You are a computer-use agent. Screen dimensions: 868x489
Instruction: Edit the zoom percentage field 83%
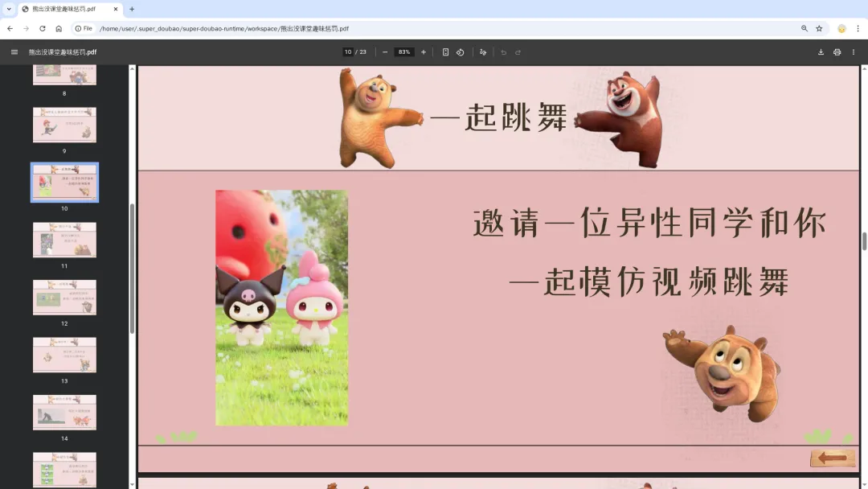tap(404, 52)
